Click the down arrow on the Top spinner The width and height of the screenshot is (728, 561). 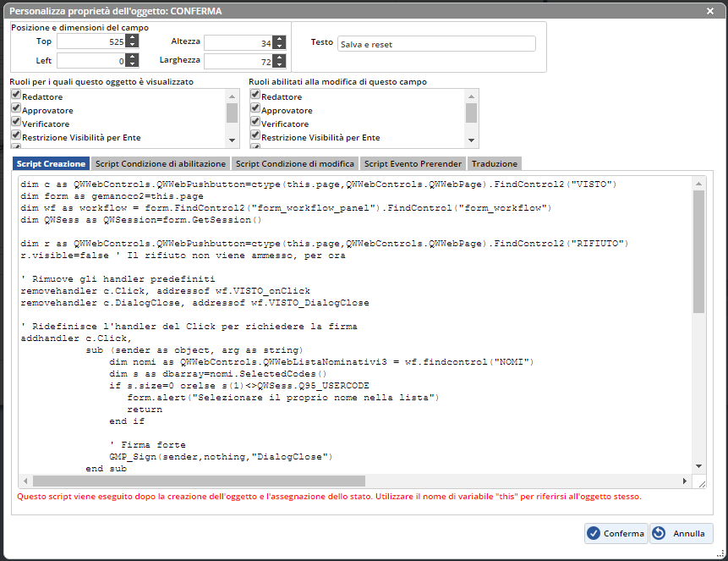[132, 45]
